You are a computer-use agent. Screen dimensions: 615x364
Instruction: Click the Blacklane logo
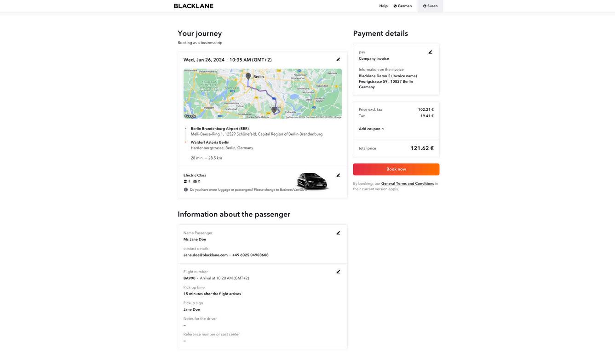tap(194, 6)
